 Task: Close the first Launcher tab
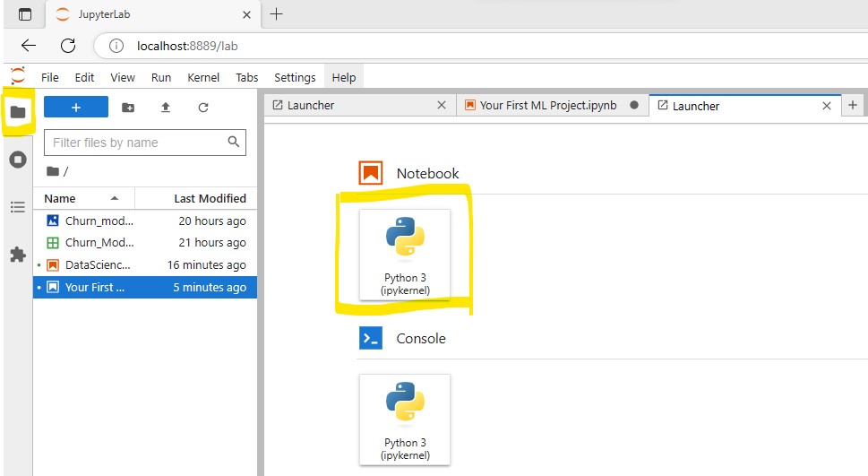(x=442, y=105)
